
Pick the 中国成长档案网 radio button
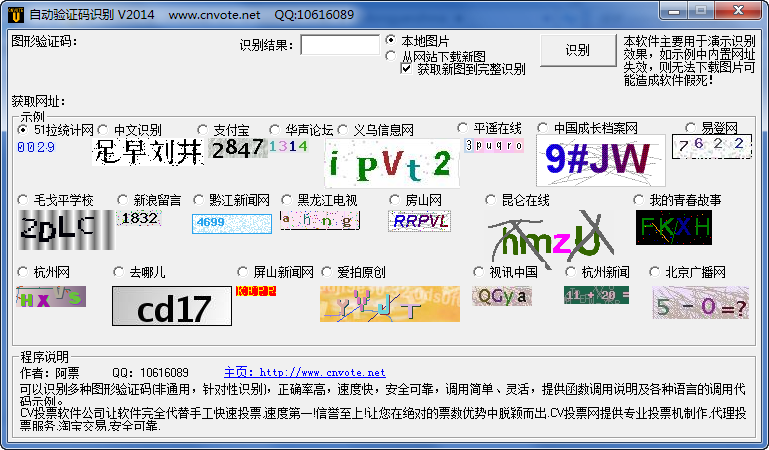[543, 128]
